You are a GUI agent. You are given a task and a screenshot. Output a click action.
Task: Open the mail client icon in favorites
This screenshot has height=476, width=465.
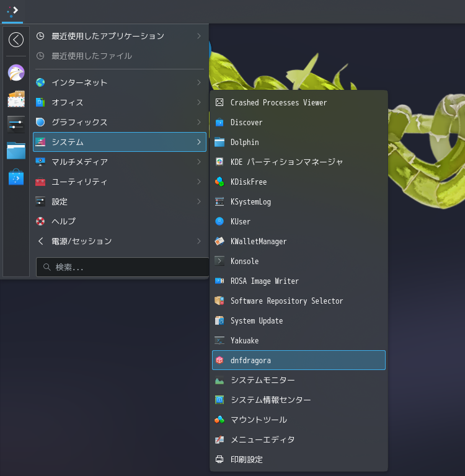coord(16,99)
